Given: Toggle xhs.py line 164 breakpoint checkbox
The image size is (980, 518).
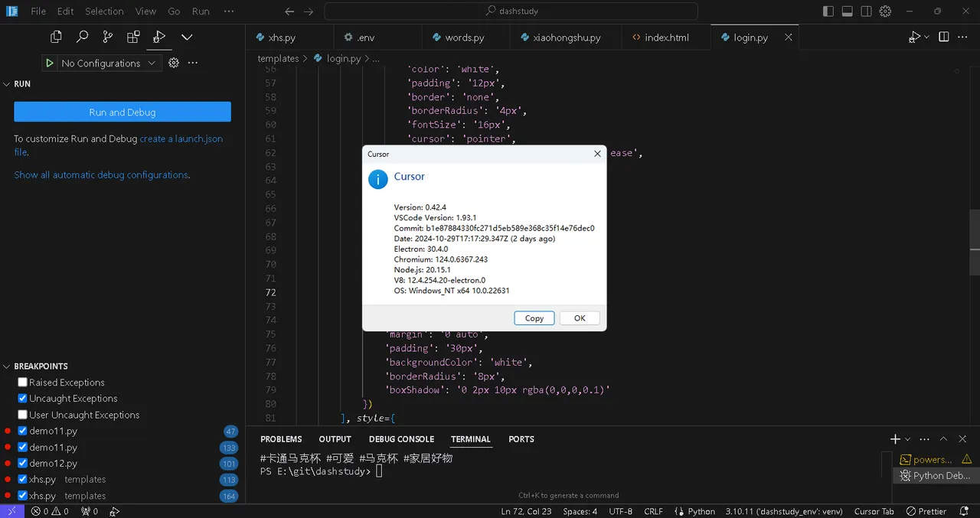Looking at the screenshot, I should [x=22, y=496].
